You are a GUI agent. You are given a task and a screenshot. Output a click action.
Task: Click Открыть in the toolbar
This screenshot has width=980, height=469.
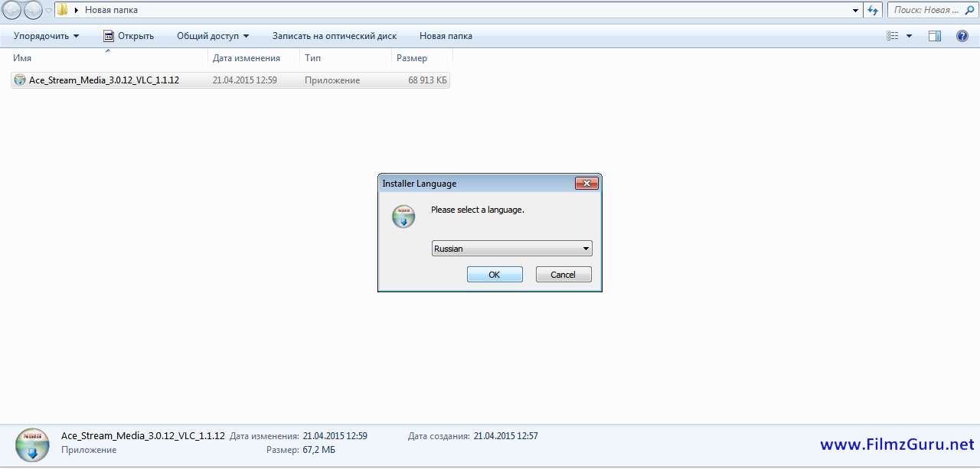point(128,36)
